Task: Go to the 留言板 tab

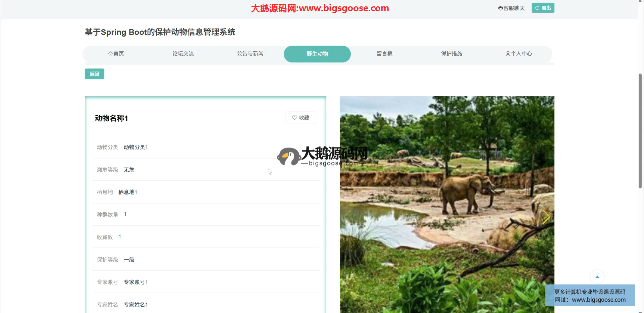Action: click(384, 54)
